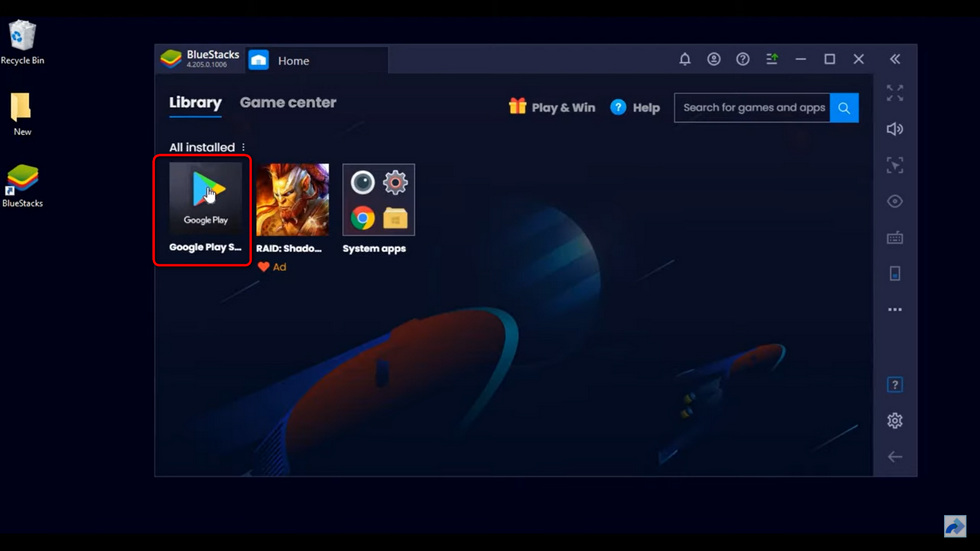Click the sidebar help question box icon
Image resolution: width=980 pixels, height=551 pixels.
pos(895,385)
